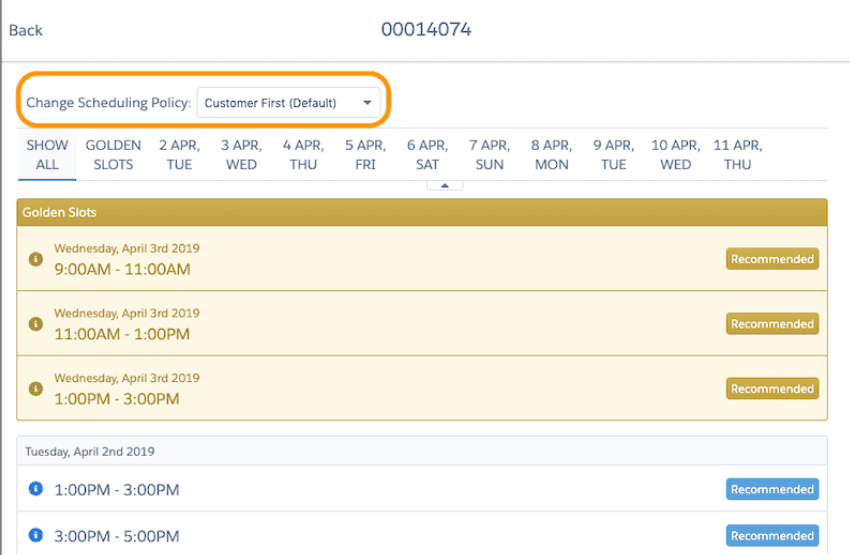Click Recommended badge for 11:00AM - 1:00PM slot

pyautogui.click(x=771, y=324)
